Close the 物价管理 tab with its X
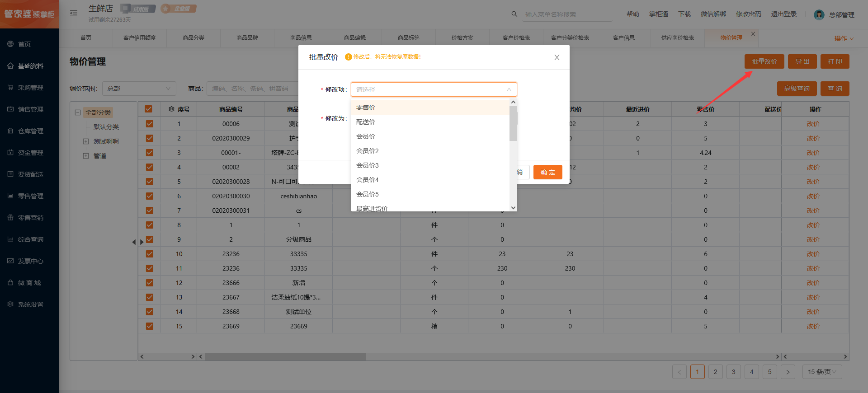Screen dimensions: 868x393 pyautogui.click(x=753, y=34)
